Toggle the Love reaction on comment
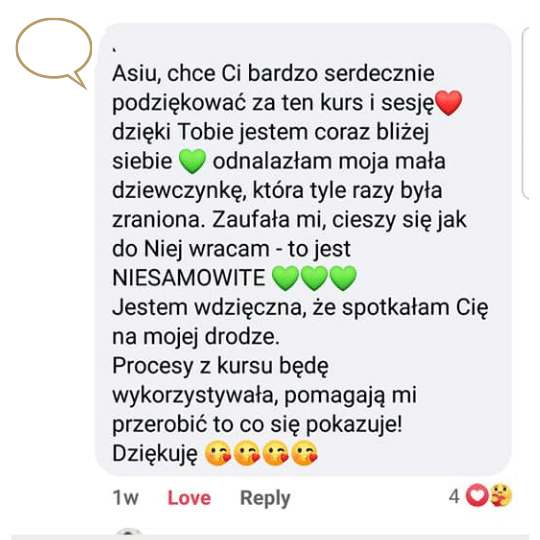Image resolution: width=540 pixels, height=540 pixels. click(x=189, y=498)
